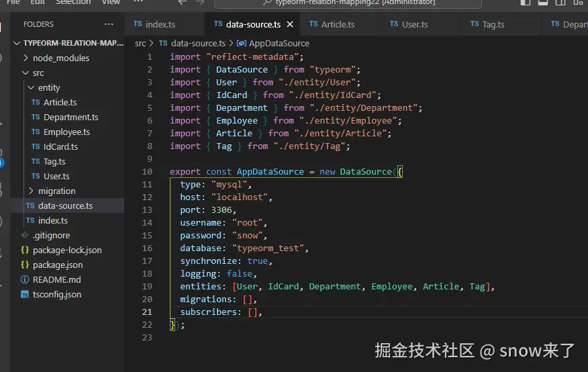Click the braces icon beside package-lock.json
588x372 pixels.
point(25,250)
